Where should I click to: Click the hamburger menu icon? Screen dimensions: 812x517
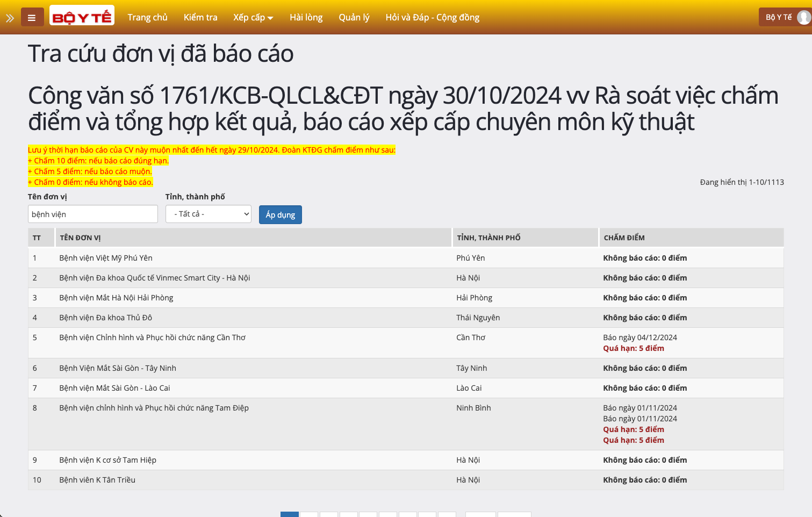coord(32,18)
